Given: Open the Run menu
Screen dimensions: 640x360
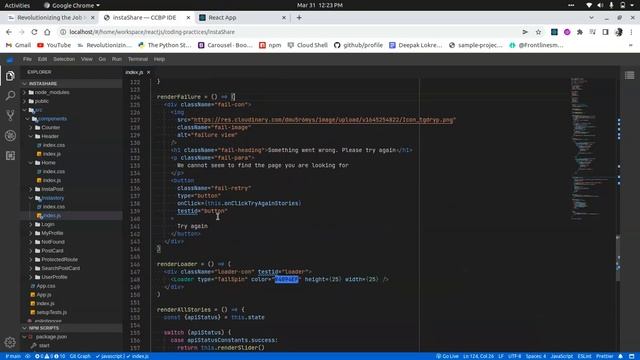Looking at the screenshot, I should [117, 59].
